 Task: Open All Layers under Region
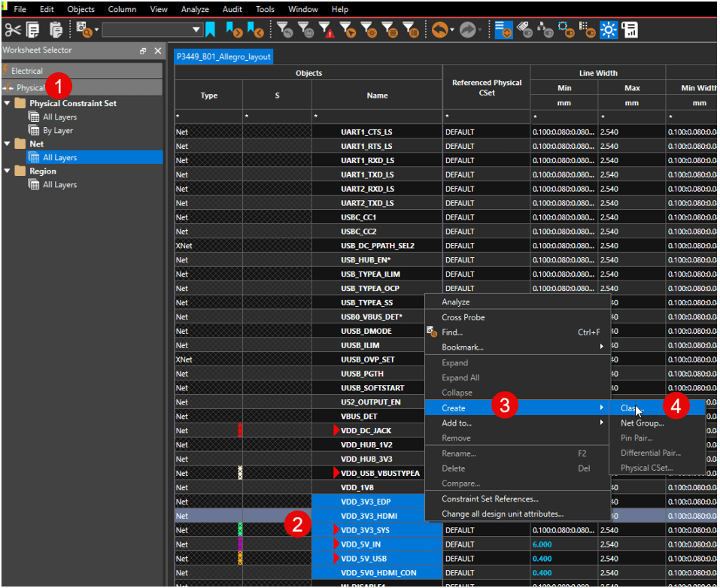tap(59, 184)
